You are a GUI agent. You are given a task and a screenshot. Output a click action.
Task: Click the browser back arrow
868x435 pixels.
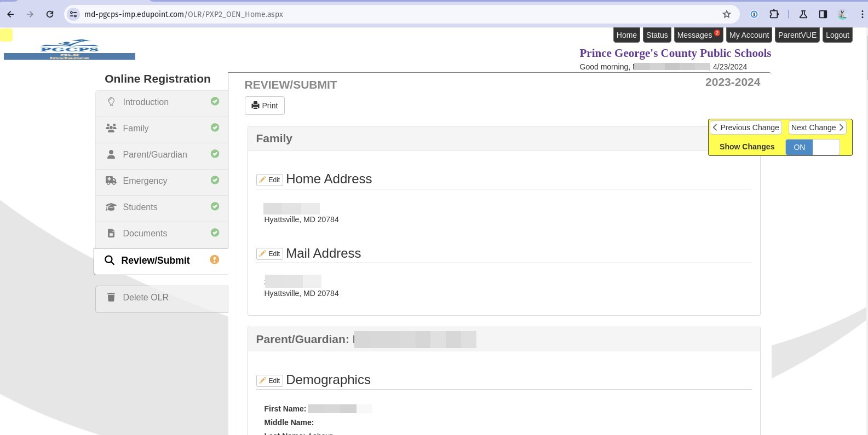coord(11,14)
